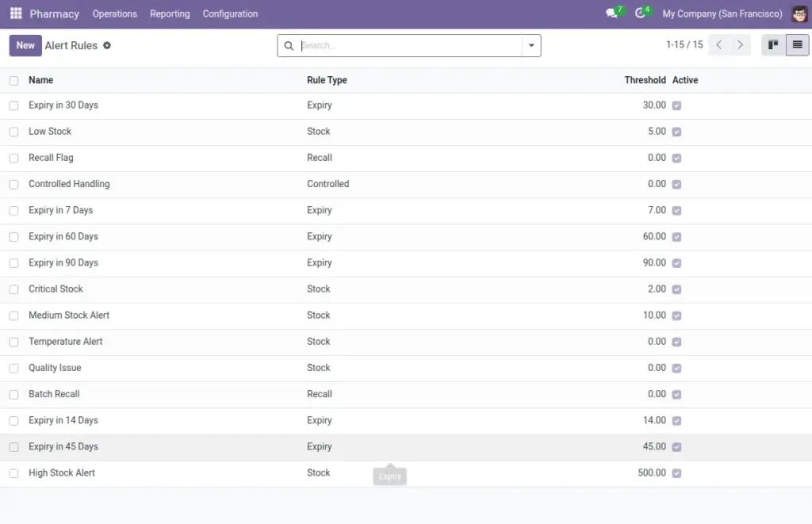
Task: Select the Expiry in 7 Days row checkbox
Action: [x=14, y=211]
